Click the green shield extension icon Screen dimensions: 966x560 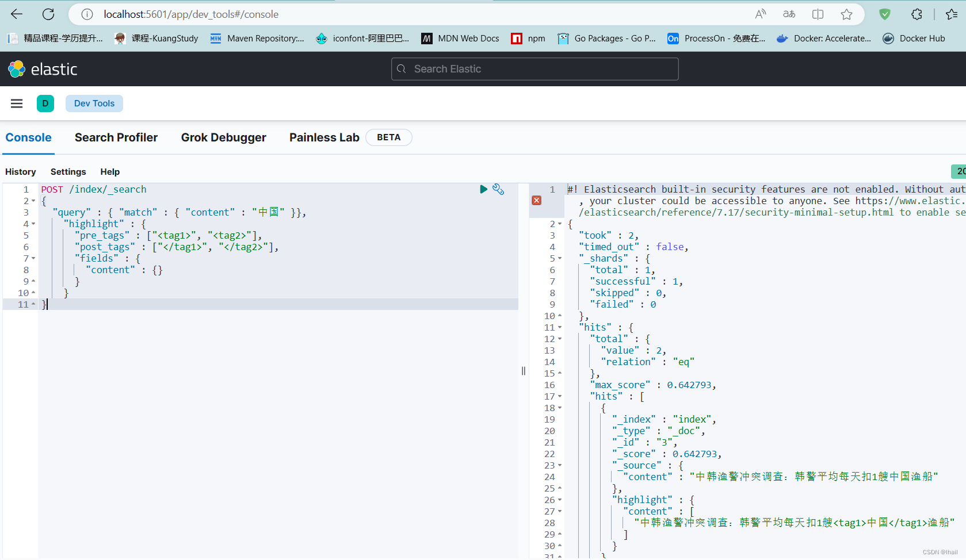click(x=885, y=14)
